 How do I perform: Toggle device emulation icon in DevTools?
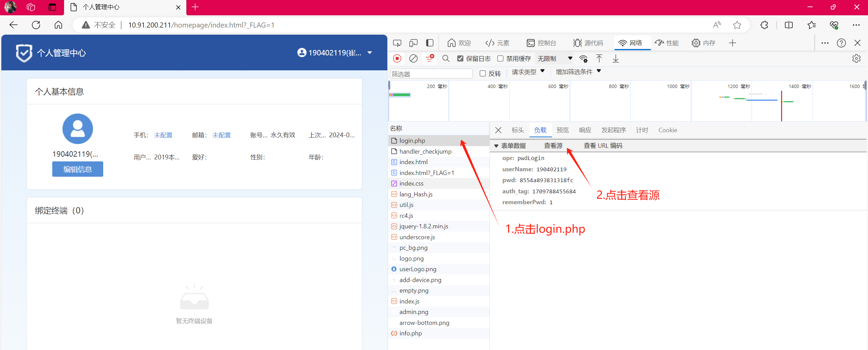click(413, 43)
